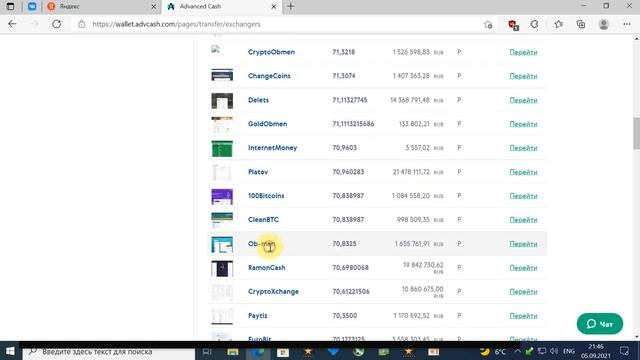640x360 pixels.
Task: Add this page to favorites
Action: (488, 24)
